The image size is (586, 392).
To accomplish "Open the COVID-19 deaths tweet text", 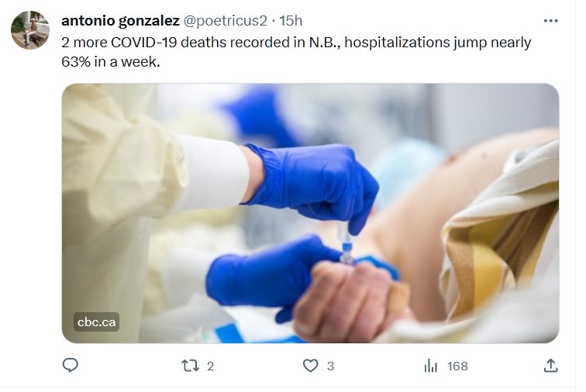I will tap(295, 42).
